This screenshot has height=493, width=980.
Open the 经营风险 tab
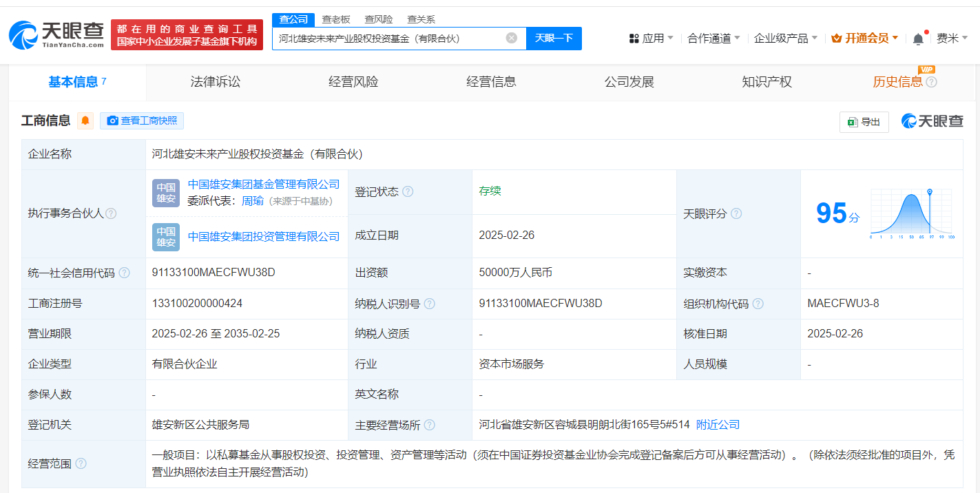coord(353,82)
